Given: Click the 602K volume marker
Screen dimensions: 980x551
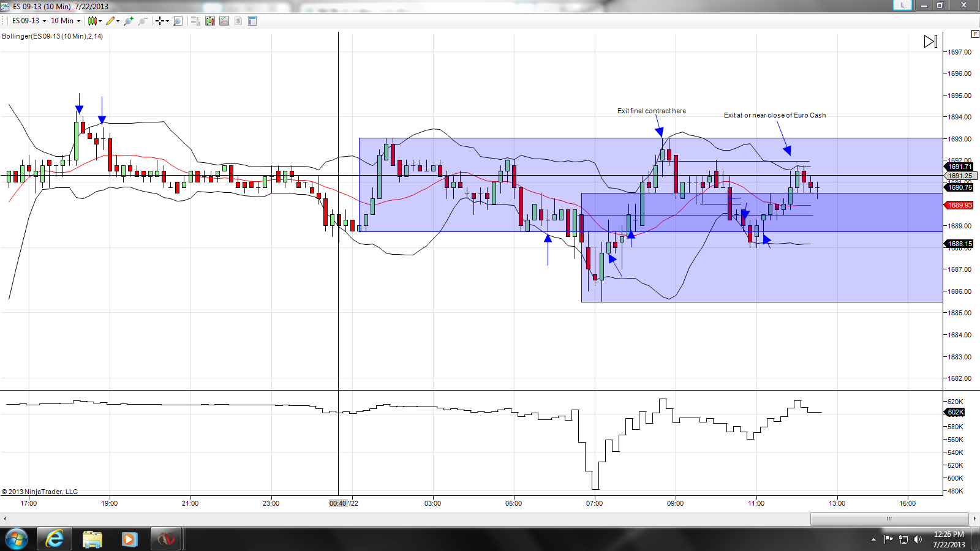Looking at the screenshot, I should [x=956, y=412].
